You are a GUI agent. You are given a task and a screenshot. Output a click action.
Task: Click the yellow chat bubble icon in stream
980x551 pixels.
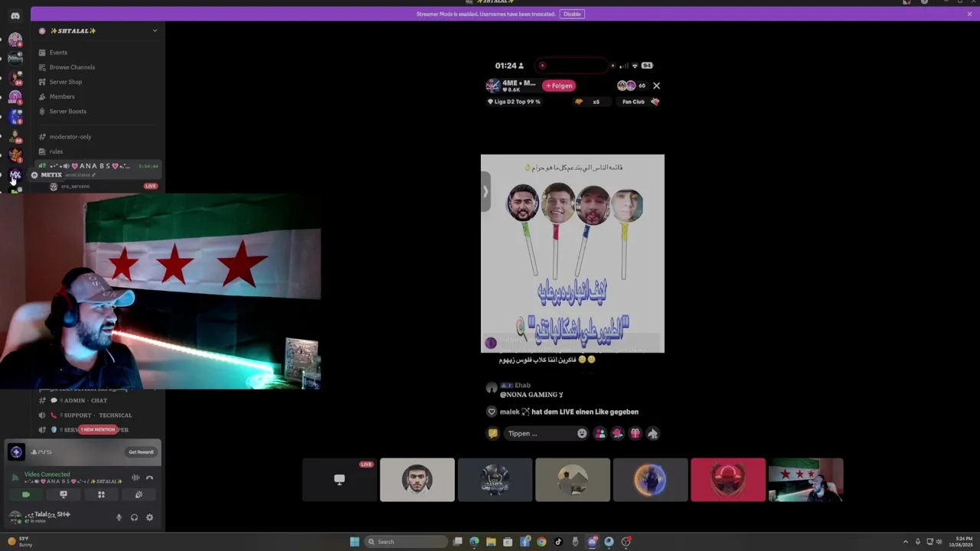click(x=492, y=433)
